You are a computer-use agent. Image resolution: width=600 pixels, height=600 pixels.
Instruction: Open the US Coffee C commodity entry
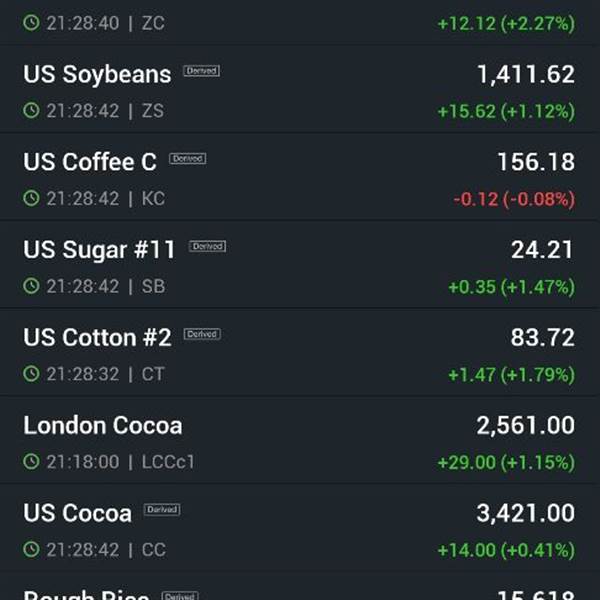300,177
